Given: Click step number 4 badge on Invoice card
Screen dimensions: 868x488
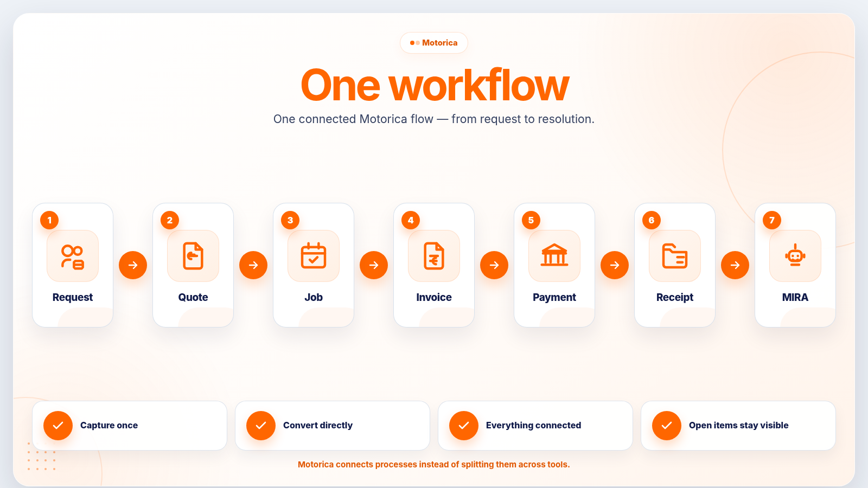Looking at the screenshot, I should tap(411, 220).
